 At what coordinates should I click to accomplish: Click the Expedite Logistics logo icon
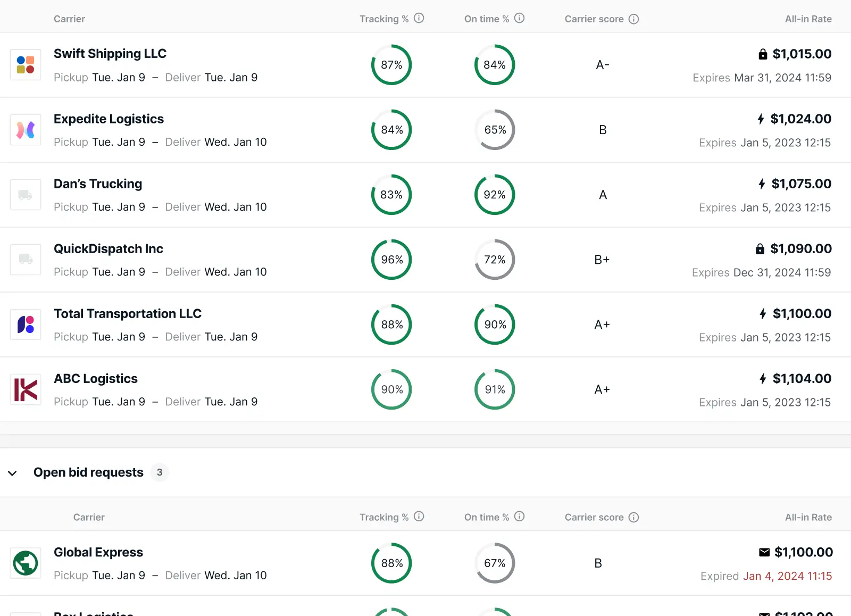(x=26, y=130)
